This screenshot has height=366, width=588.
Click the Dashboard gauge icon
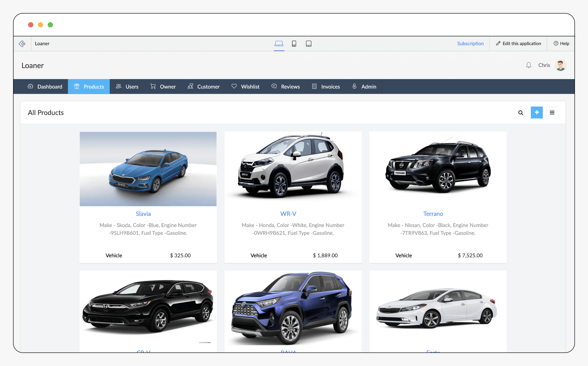30,86
